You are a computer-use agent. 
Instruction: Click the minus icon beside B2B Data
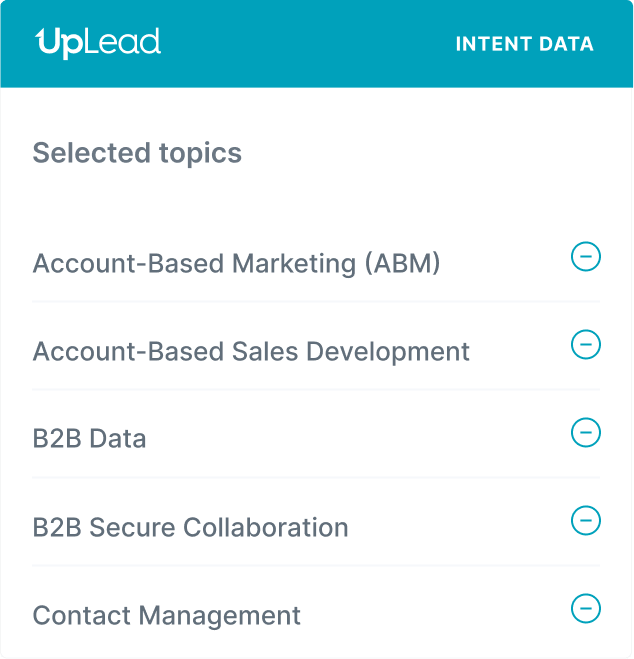[x=585, y=433]
